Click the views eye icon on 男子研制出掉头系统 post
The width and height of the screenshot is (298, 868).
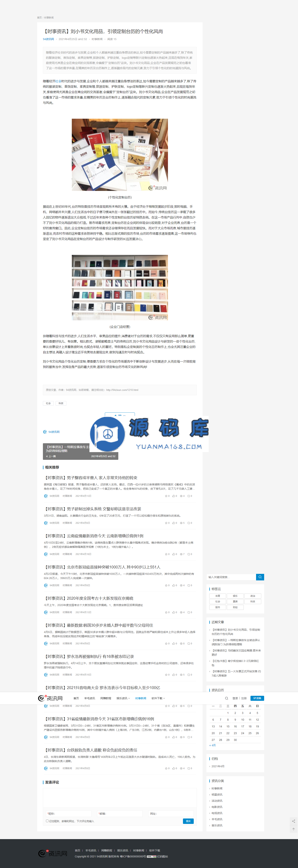(181, 523)
